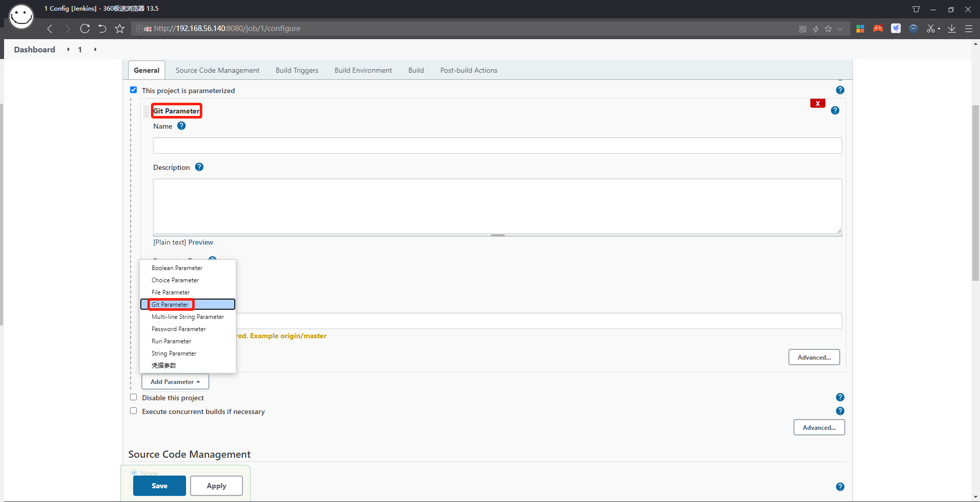
Task: Switch to Source Code Management tab
Action: [218, 70]
